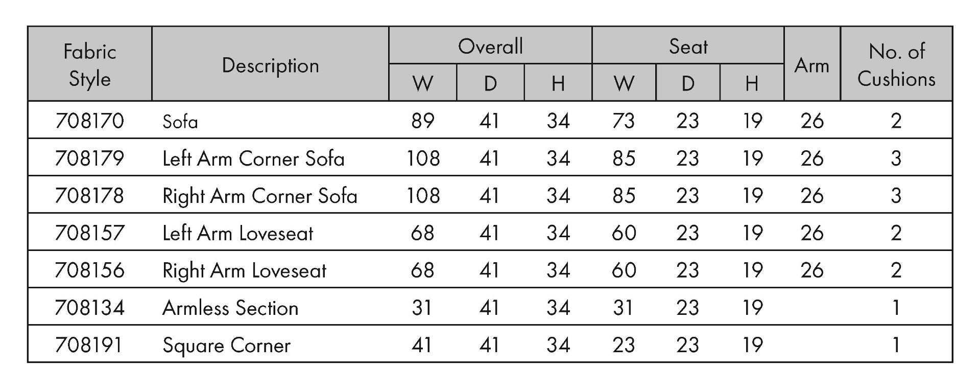
Task: Select the Right Arm Corner Sofa row label
Action: [x=259, y=196]
